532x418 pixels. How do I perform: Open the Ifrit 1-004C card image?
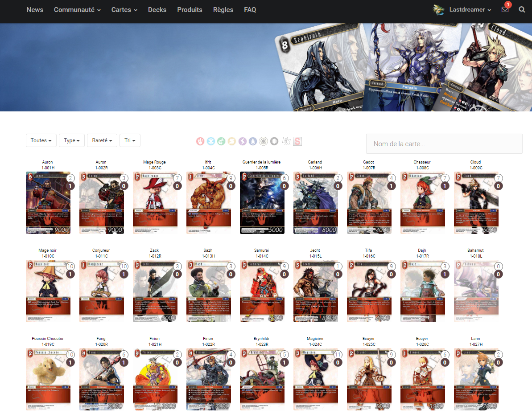(209, 203)
